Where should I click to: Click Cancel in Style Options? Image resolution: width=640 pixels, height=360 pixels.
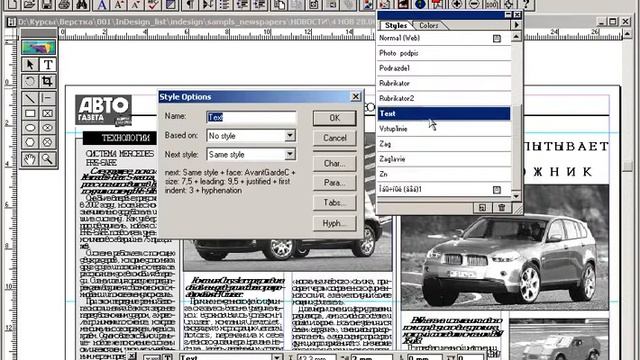(x=335, y=138)
